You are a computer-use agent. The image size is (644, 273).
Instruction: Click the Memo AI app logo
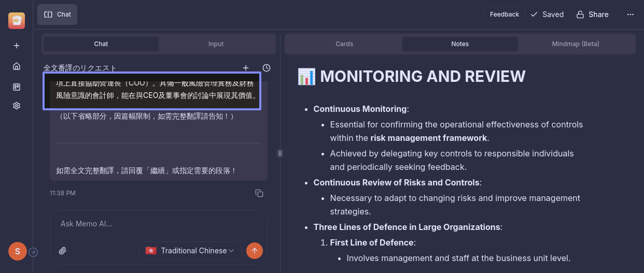click(17, 20)
